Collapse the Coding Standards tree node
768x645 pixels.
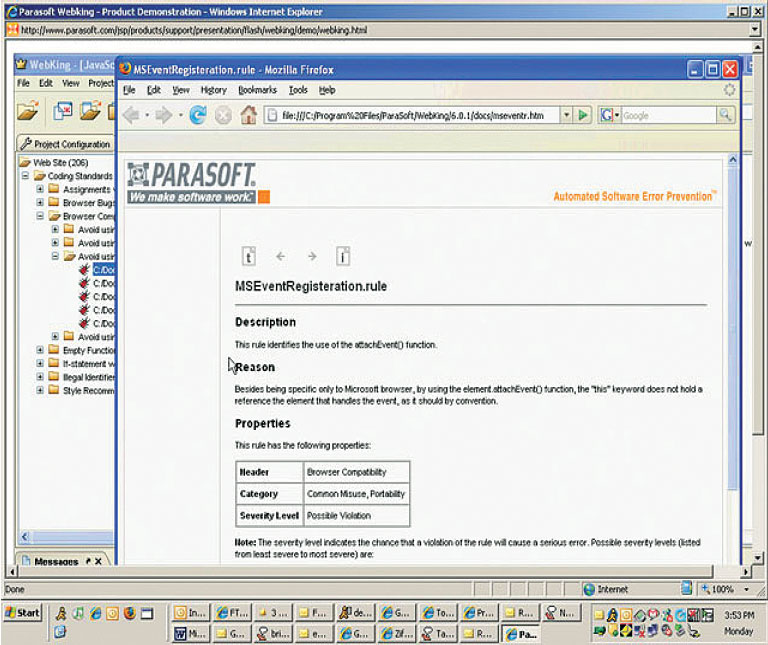25,176
